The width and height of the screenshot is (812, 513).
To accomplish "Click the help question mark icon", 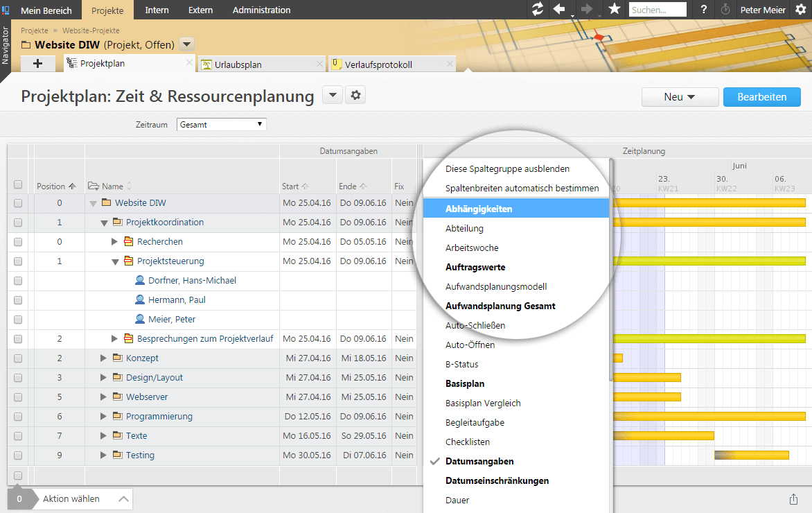I will coord(704,10).
